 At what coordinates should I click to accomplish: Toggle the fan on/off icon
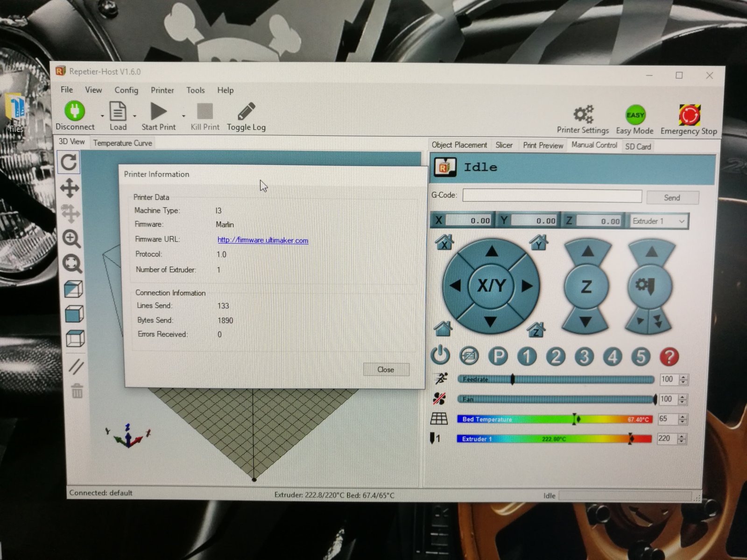(x=439, y=399)
